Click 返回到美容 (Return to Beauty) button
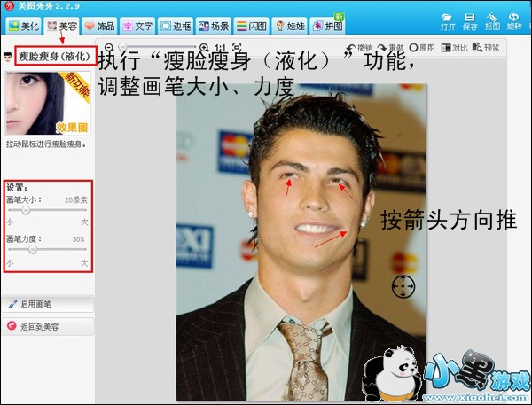Image resolution: width=532 pixels, height=405 pixels. (46, 325)
